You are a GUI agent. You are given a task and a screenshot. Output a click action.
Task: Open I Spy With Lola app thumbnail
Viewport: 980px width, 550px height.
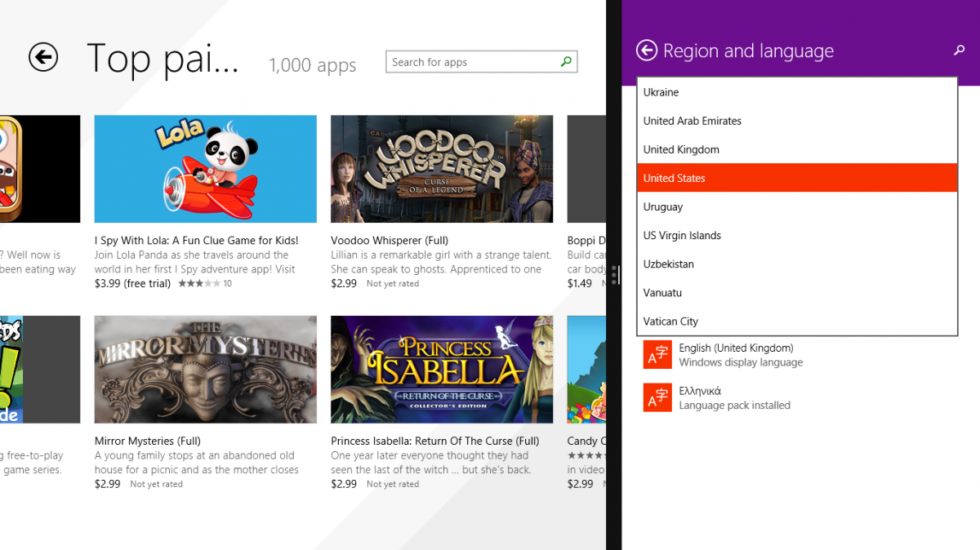[206, 169]
